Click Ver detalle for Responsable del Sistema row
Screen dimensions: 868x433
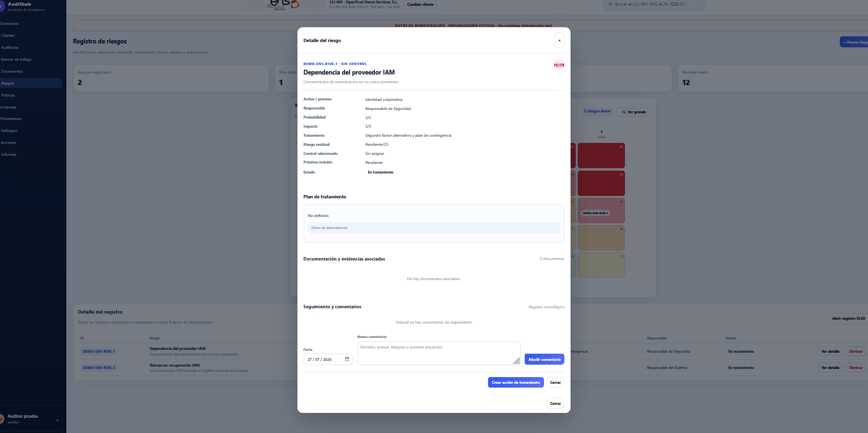pos(830,368)
